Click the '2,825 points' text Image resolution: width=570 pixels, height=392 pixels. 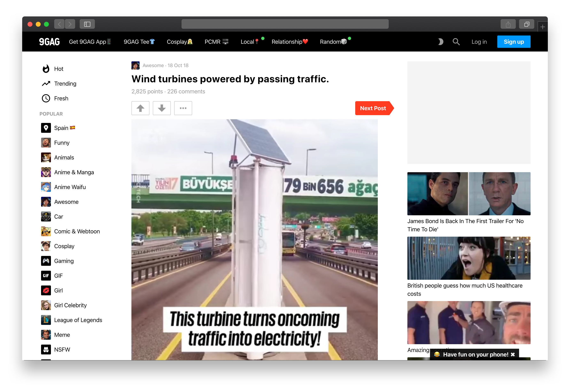tap(147, 91)
